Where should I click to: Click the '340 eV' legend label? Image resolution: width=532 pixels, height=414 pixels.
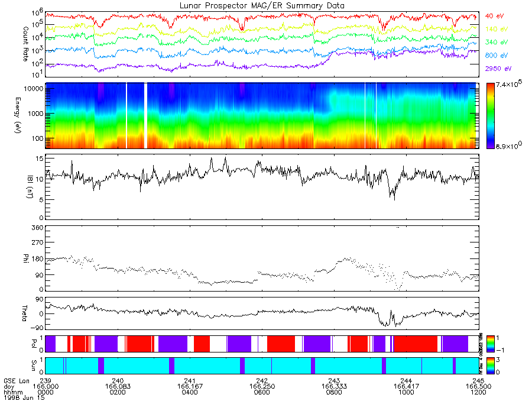pos(497,42)
